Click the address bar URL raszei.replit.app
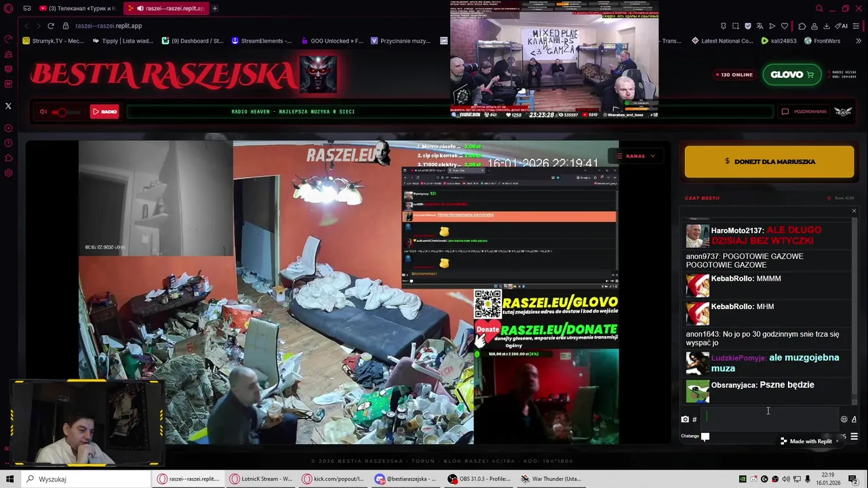868x488 pixels. pyautogui.click(x=108, y=26)
